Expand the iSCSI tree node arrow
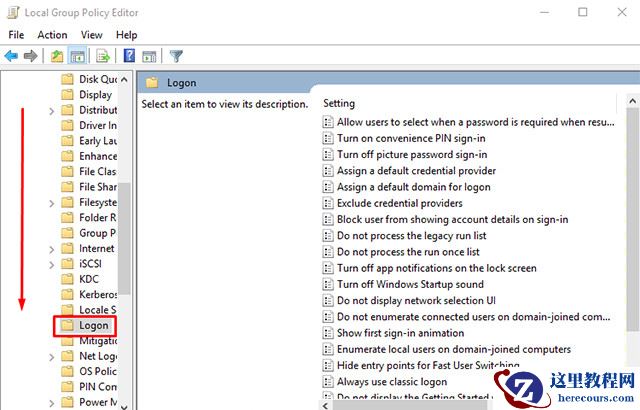Image resolution: width=640 pixels, height=410 pixels. point(51,265)
